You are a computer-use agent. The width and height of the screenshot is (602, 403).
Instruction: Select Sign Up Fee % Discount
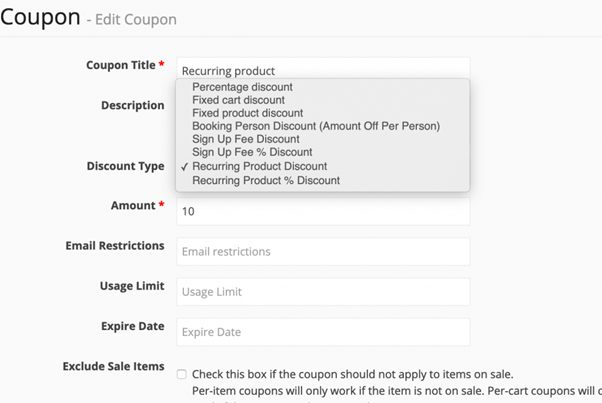click(x=252, y=153)
